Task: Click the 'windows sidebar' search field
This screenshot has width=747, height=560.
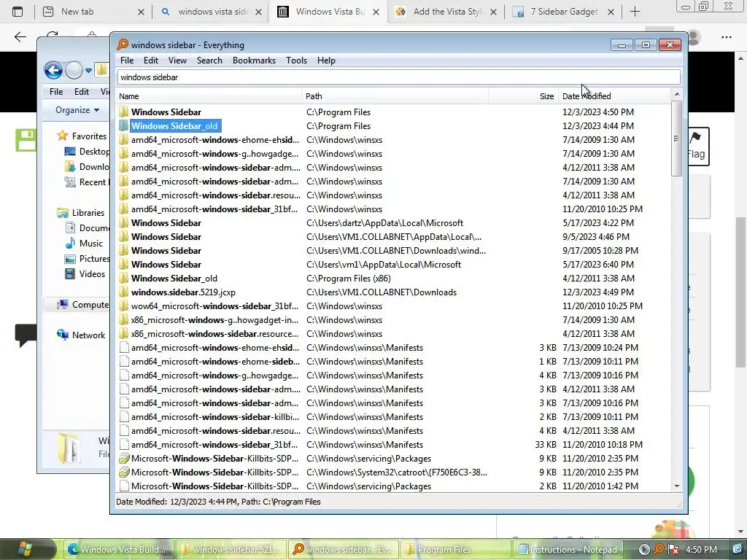Action: coord(398,77)
